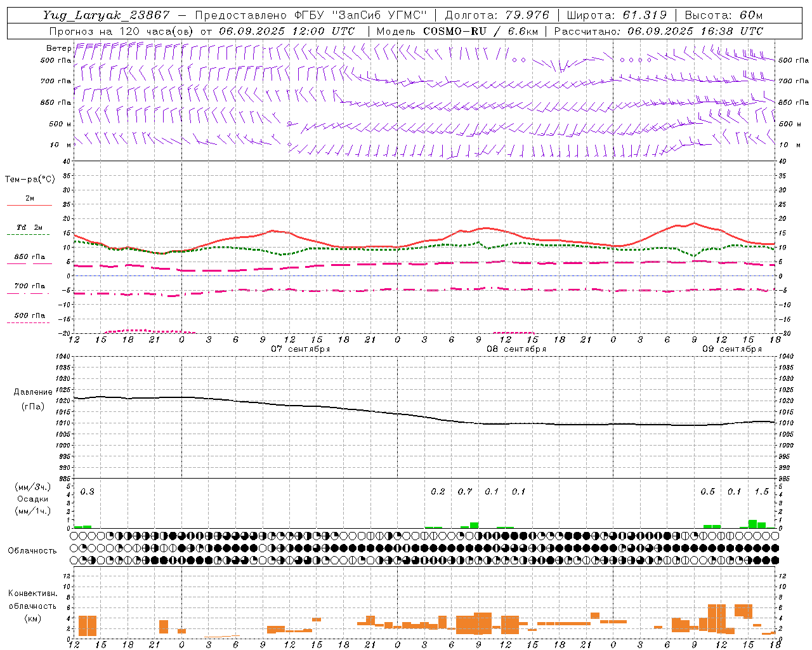Screen dimensions: 812x650
Task: Select the Облачность cloud cover label
Action: pos(32,551)
